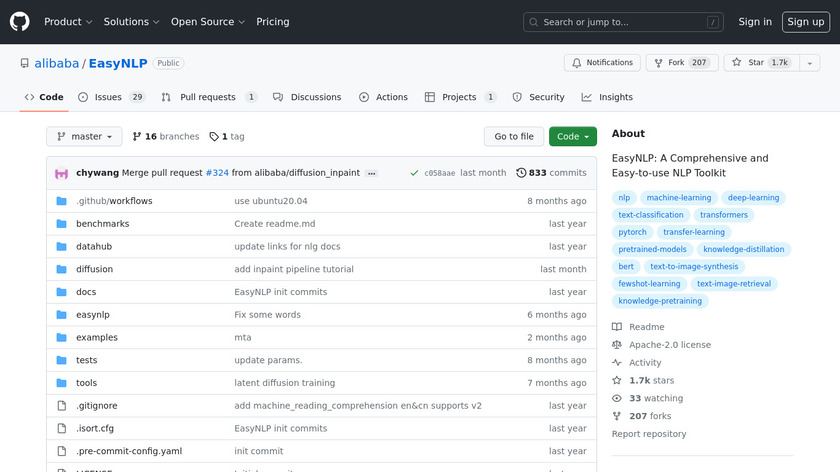Click the Star icon in Star button
840x472 pixels.
pyautogui.click(x=737, y=63)
